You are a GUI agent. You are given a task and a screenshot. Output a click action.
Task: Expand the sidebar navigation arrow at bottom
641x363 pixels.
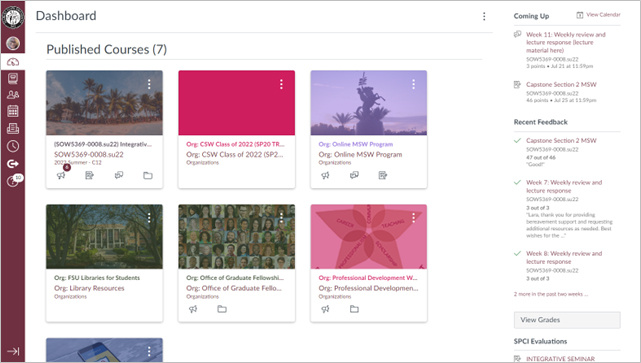point(13,351)
